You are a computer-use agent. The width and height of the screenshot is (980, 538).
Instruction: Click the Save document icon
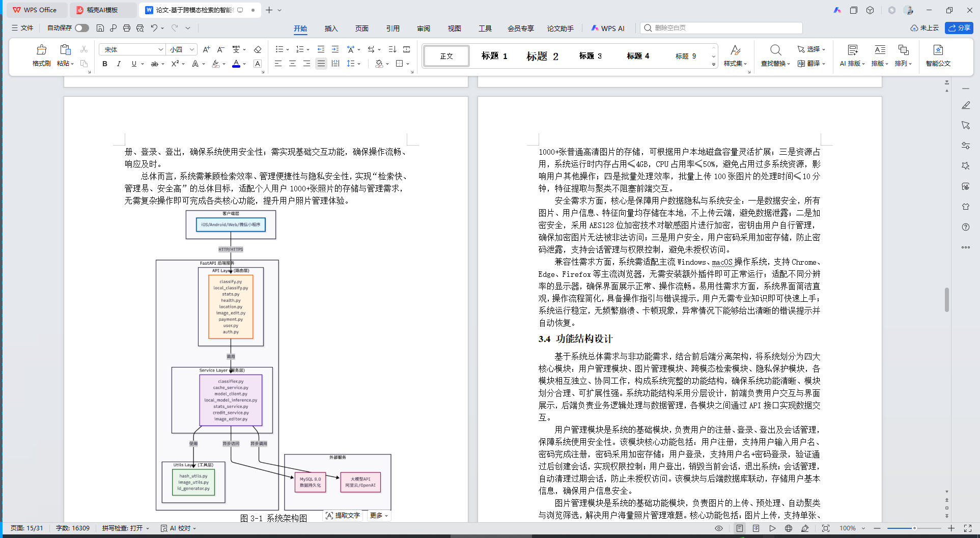[100, 28]
